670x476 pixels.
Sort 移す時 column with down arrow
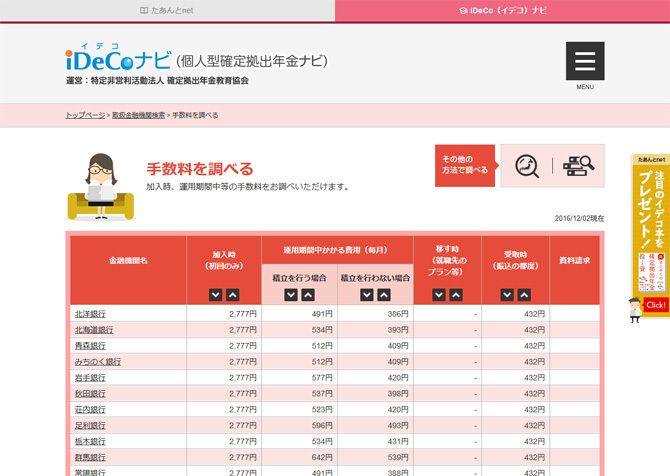[x=439, y=295]
